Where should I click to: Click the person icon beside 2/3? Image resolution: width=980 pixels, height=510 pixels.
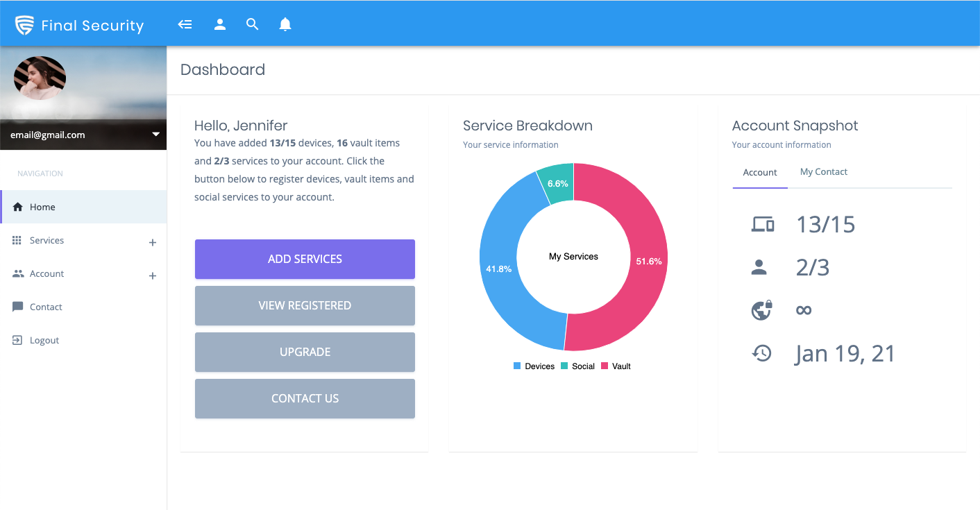point(759,267)
